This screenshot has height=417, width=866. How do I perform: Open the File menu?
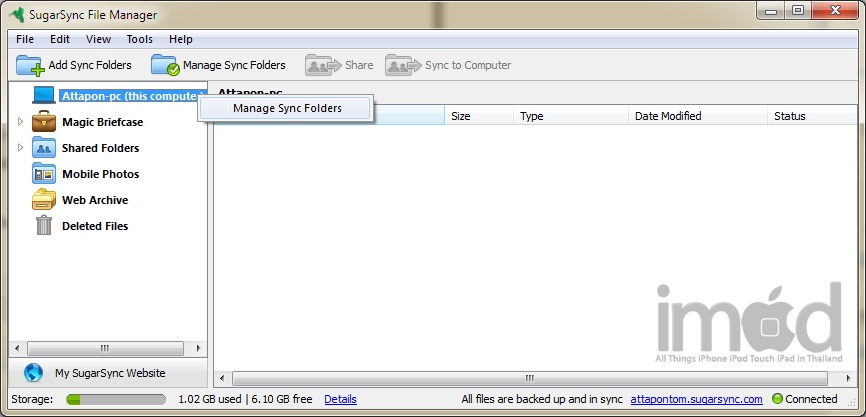[25, 39]
